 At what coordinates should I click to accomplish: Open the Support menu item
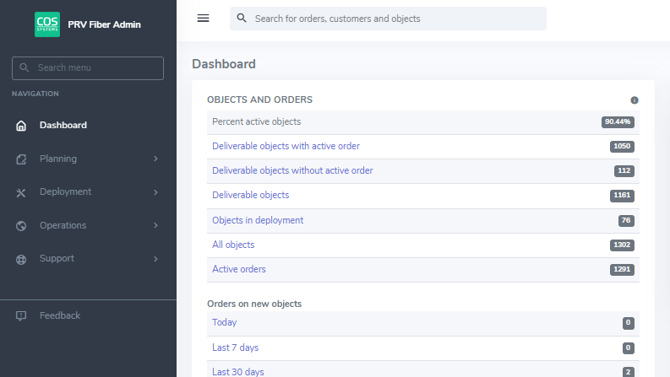[x=57, y=259]
